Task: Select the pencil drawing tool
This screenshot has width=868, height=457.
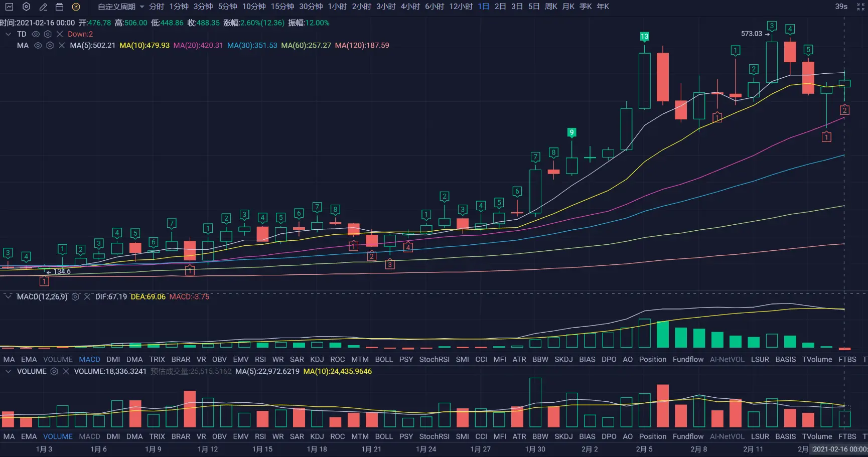Action: tap(43, 7)
